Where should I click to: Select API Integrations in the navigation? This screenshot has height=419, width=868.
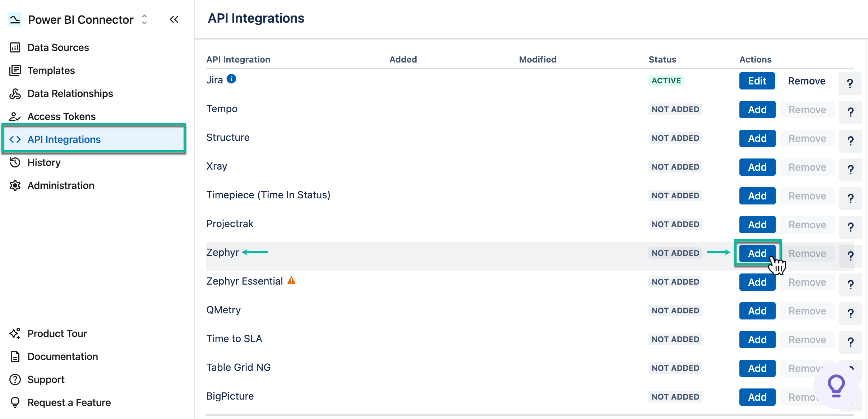pos(64,139)
